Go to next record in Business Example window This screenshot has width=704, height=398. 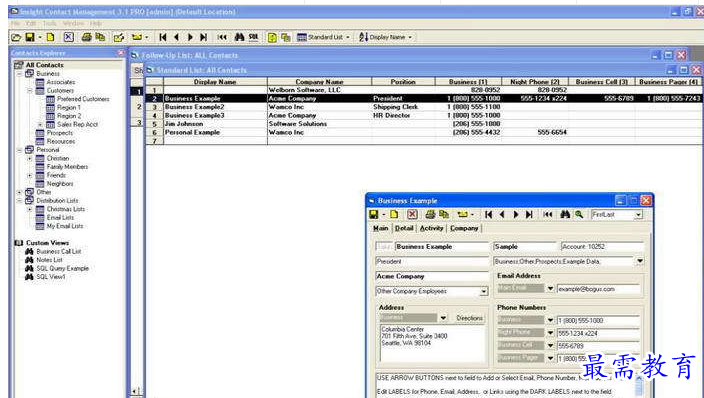515,215
